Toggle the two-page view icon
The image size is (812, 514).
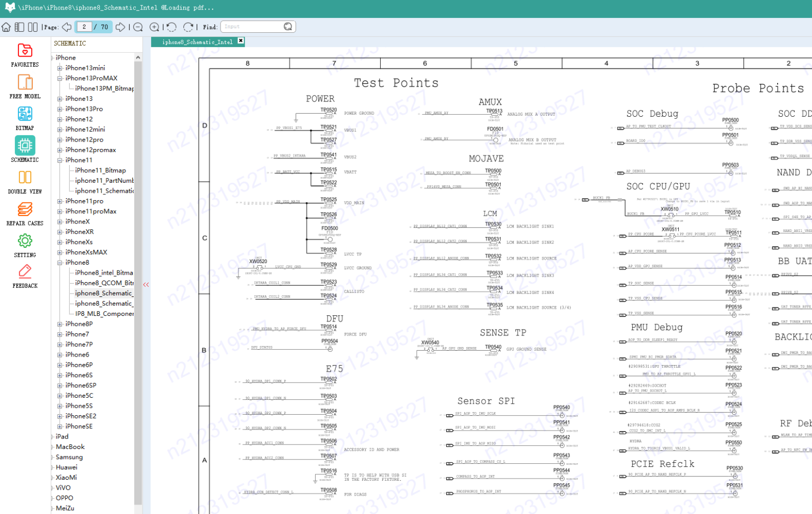(33, 27)
